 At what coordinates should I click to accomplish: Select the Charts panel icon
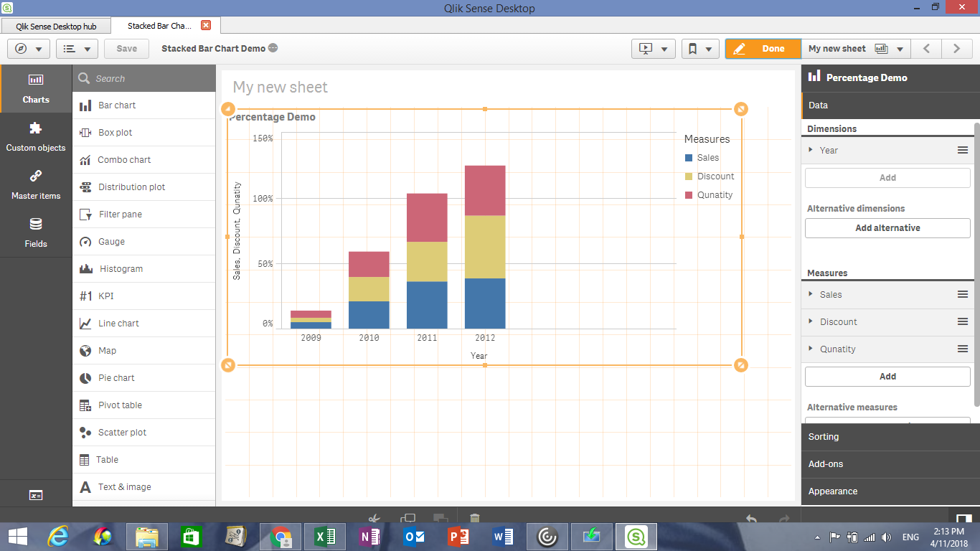coord(36,88)
